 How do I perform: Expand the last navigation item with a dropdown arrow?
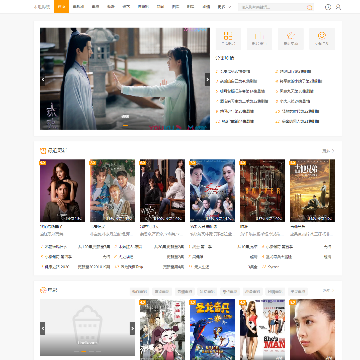coord(224,7)
